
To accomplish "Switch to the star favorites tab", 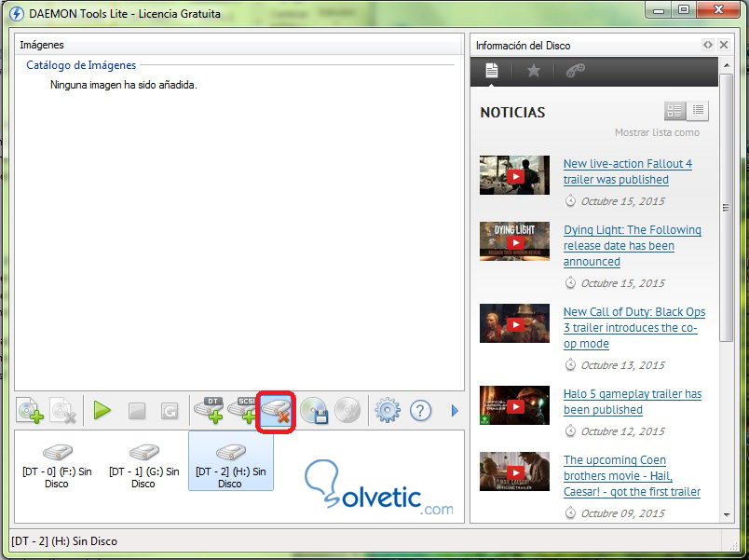I will (x=533, y=71).
